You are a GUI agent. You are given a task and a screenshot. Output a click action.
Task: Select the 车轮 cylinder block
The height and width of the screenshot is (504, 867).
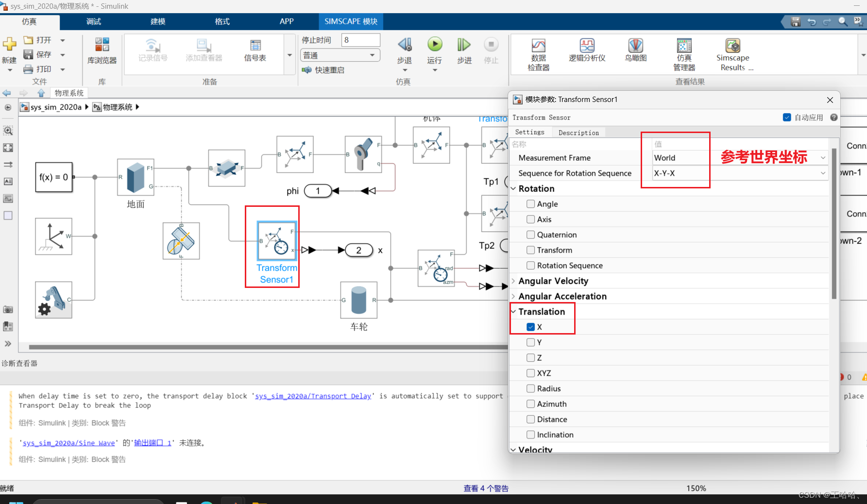tap(359, 300)
